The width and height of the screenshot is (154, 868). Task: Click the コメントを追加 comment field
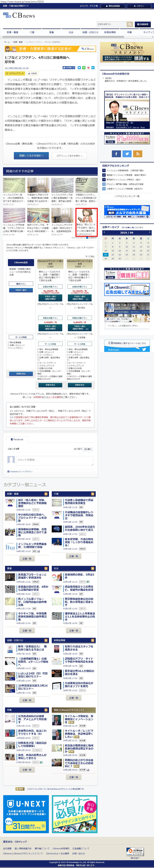point(55,461)
